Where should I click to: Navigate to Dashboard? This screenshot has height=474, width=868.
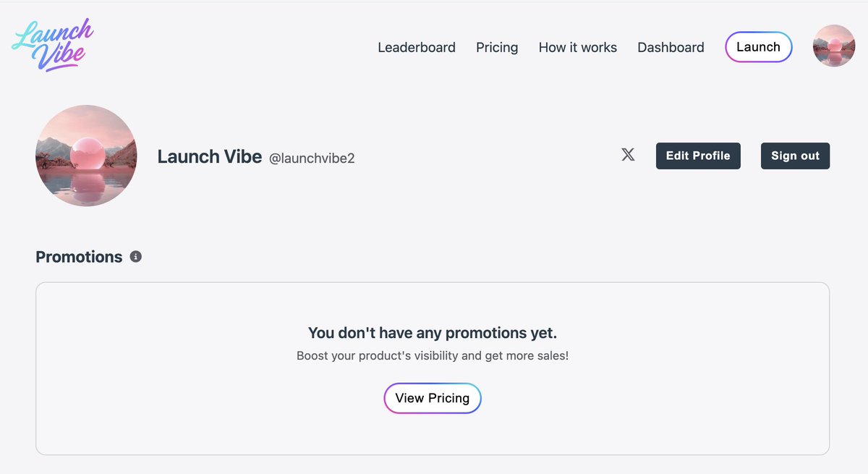[x=671, y=48]
